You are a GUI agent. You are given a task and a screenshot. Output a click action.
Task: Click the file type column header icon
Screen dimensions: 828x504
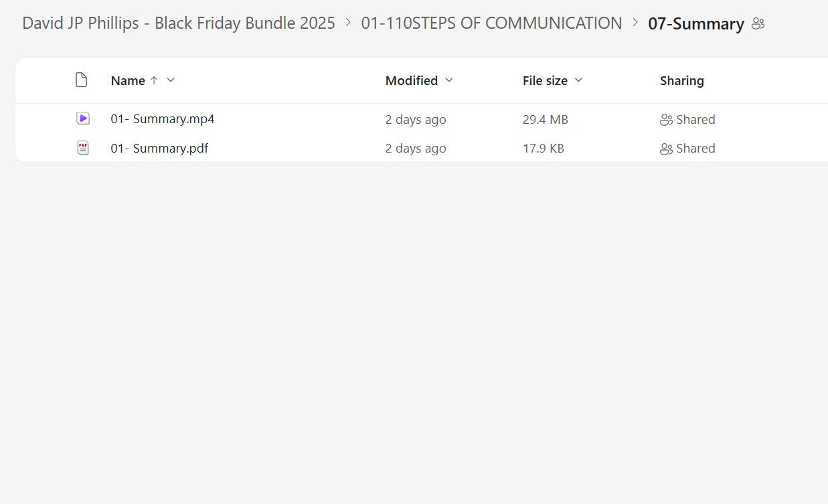point(81,80)
